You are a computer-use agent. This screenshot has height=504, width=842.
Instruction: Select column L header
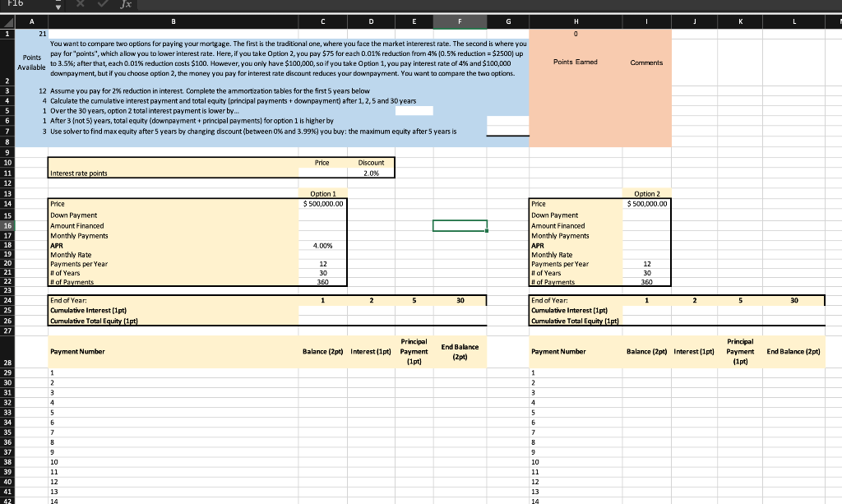(x=793, y=22)
